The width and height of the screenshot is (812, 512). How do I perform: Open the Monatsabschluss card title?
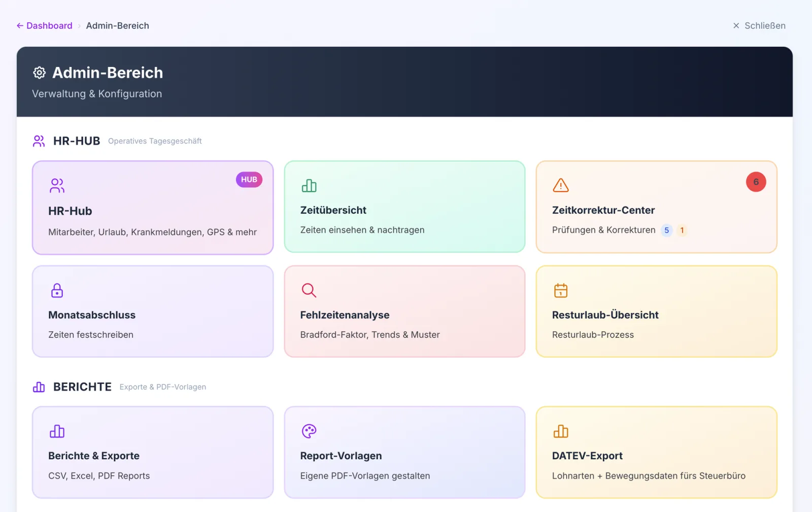pyautogui.click(x=92, y=315)
